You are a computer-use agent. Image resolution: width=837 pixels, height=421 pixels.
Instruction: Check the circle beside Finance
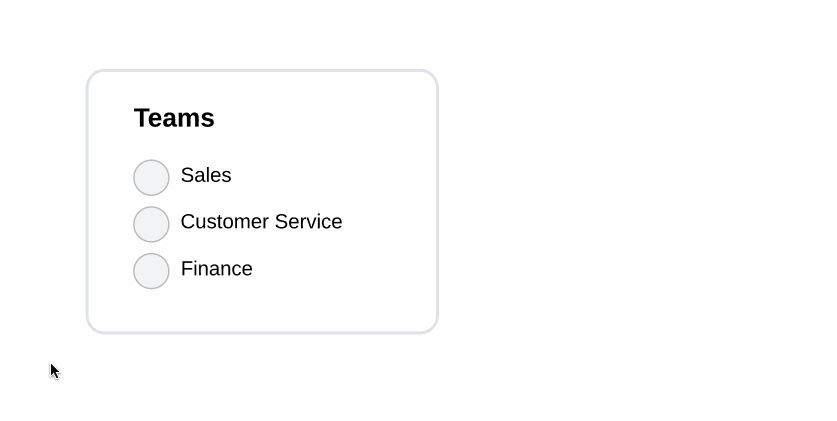(151, 271)
